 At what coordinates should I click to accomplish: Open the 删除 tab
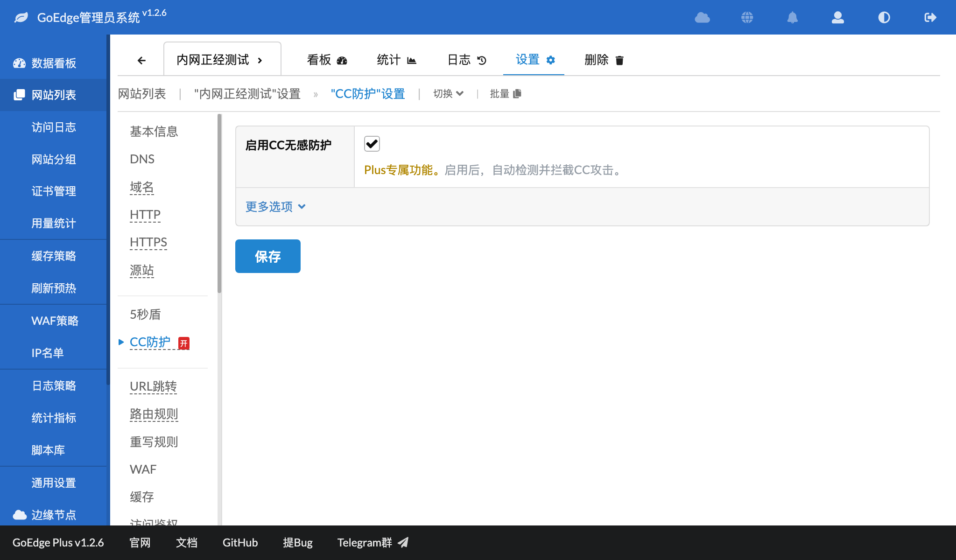coord(604,60)
